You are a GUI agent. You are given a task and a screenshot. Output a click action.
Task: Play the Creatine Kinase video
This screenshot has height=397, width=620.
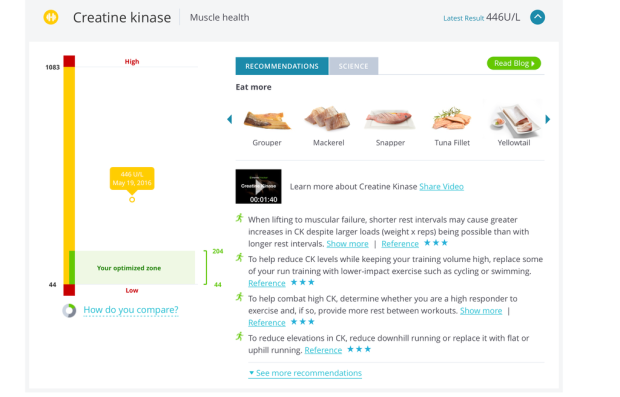(259, 186)
